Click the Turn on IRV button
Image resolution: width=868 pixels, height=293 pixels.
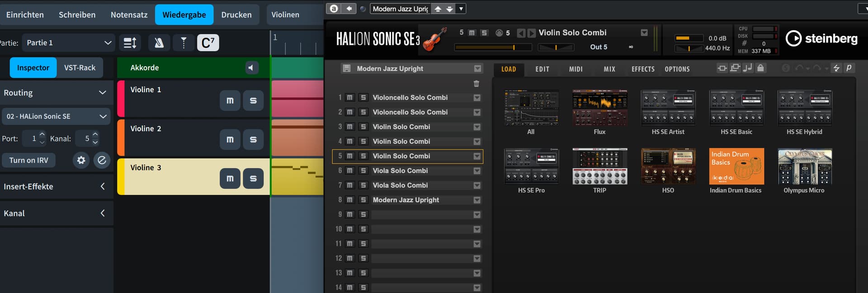pos(29,160)
